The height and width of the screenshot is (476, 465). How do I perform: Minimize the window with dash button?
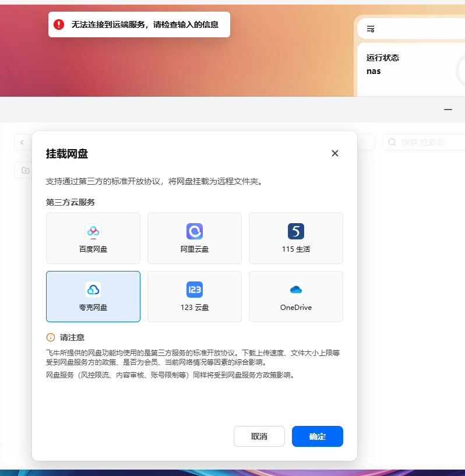[x=448, y=110]
